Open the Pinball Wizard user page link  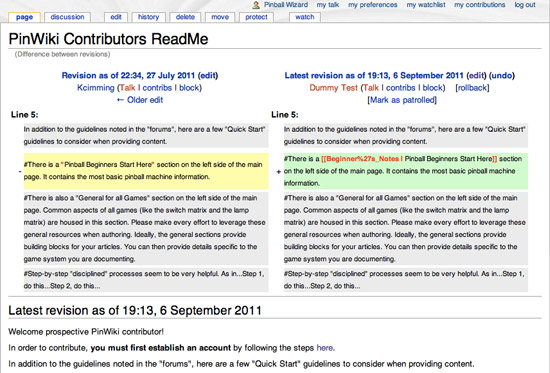pyautogui.click(x=286, y=5)
